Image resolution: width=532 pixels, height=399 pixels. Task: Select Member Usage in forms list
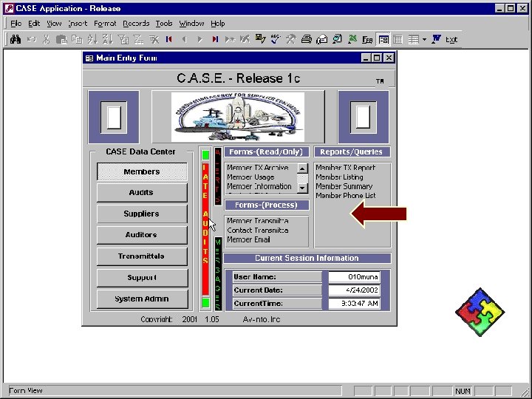(x=250, y=177)
